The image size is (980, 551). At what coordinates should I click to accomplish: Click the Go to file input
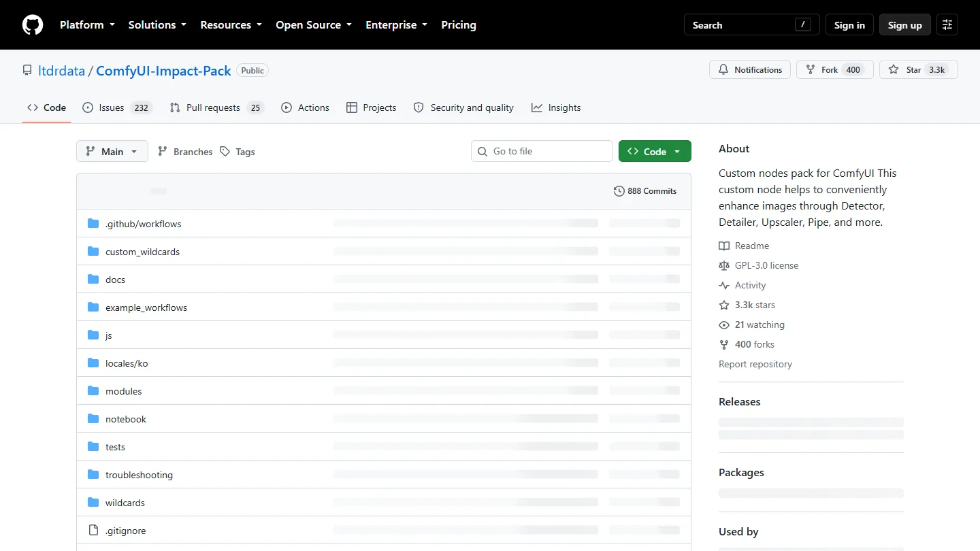(542, 152)
